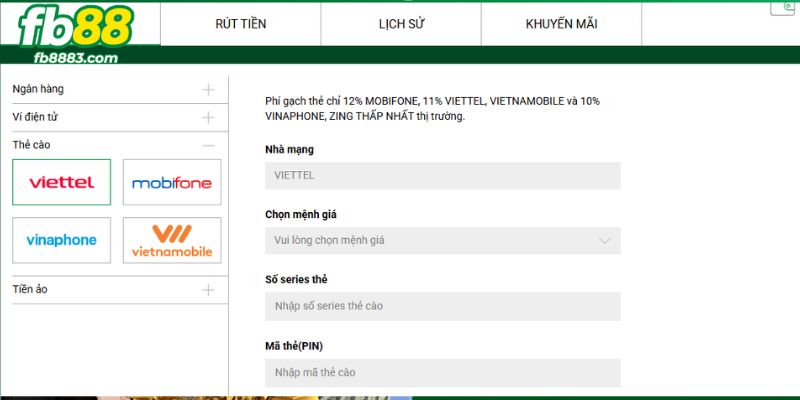
Task: Click the Nhà mạng VIETTEL field
Action: (443, 176)
